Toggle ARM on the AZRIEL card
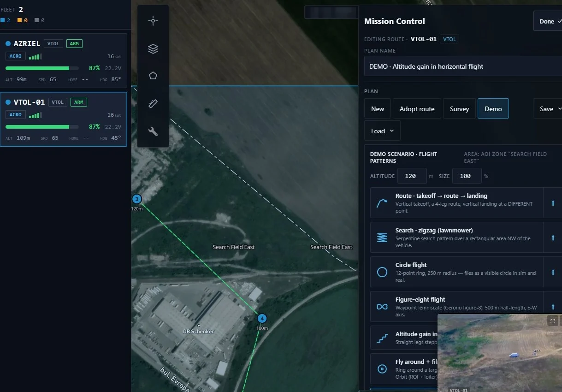562x392 pixels. pyautogui.click(x=74, y=44)
